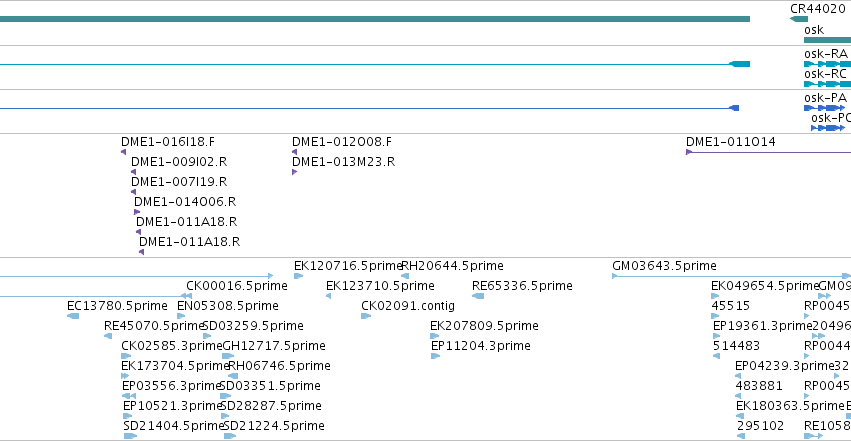Select the osk-RC transcript arrows

(827, 84)
